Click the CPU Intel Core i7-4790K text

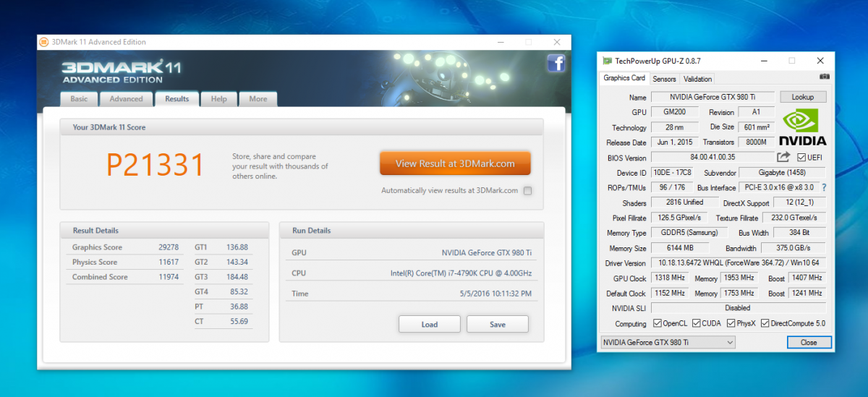click(461, 273)
